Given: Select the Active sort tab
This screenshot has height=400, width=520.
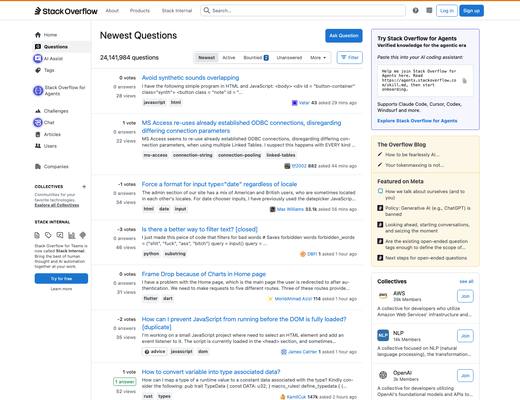Looking at the screenshot, I should pyautogui.click(x=229, y=58).
